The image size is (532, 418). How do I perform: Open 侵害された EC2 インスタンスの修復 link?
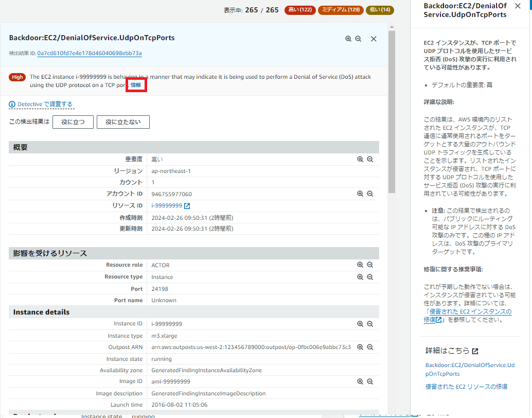(468, 316)
